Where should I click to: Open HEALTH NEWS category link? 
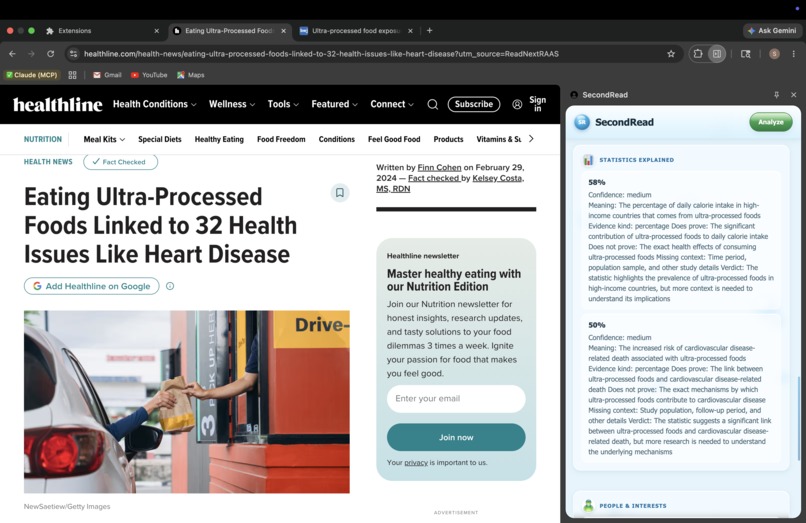coord(48,161)
